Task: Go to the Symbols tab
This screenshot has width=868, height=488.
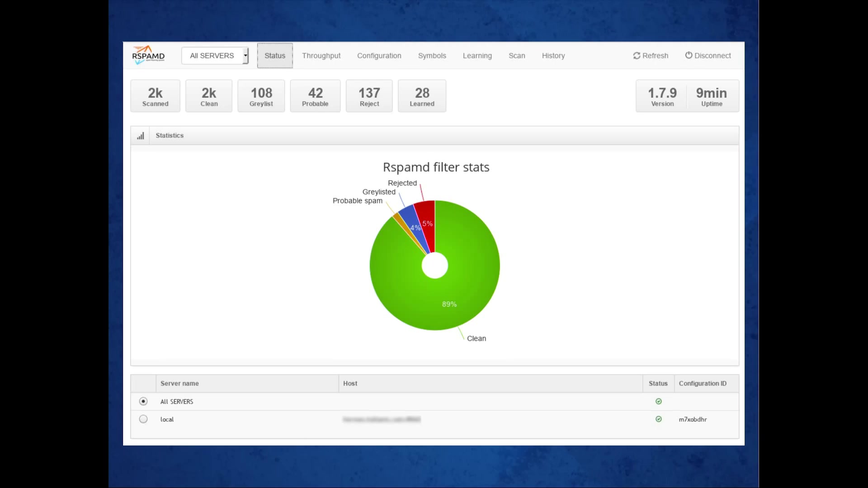Action: [432, 56]
